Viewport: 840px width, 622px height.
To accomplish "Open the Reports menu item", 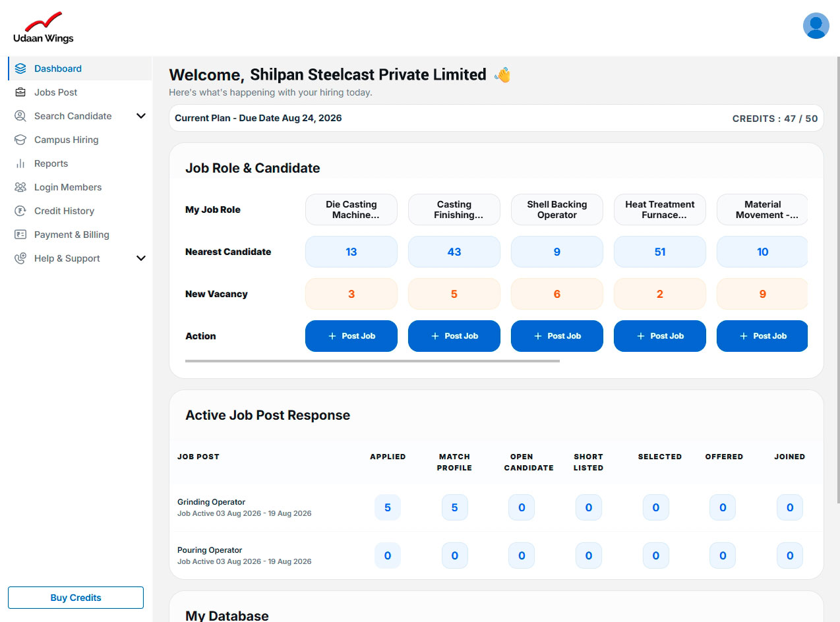I will click(80, 163).
